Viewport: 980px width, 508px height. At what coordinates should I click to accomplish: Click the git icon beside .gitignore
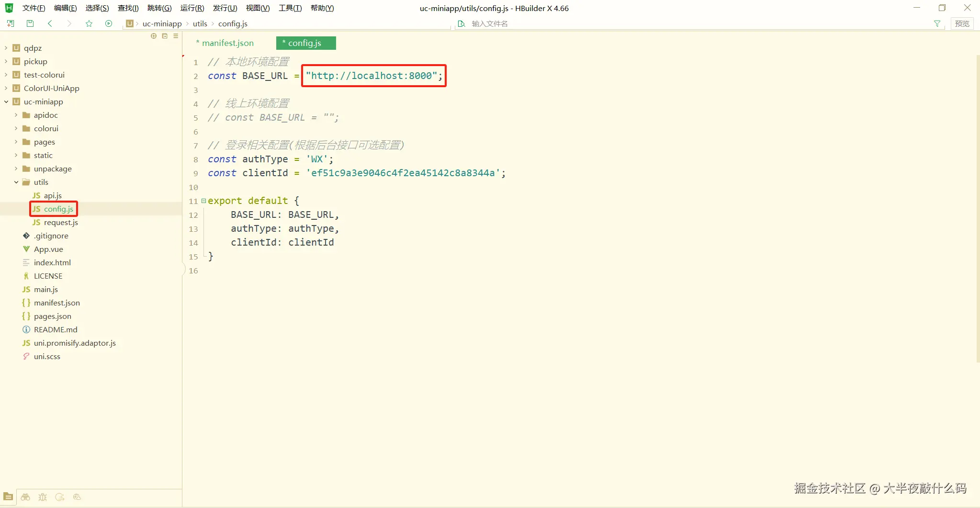pos(26,236)
